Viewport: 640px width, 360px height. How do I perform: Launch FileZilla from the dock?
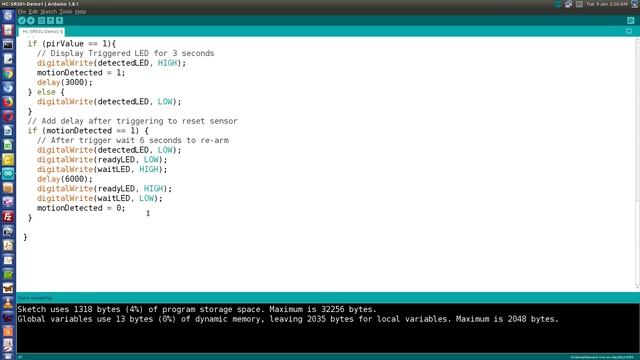(8, 217)
